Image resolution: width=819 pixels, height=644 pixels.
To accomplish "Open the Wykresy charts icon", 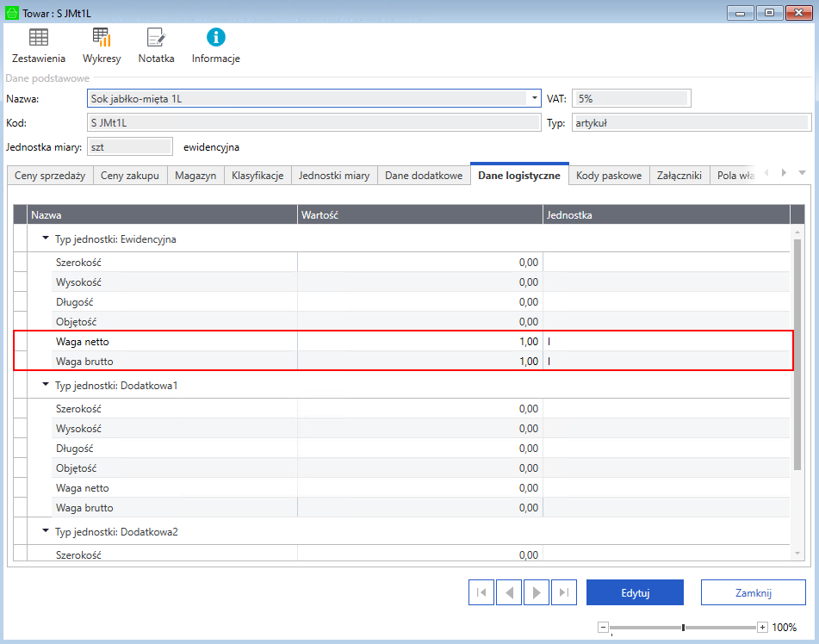I will coord(102,38).
